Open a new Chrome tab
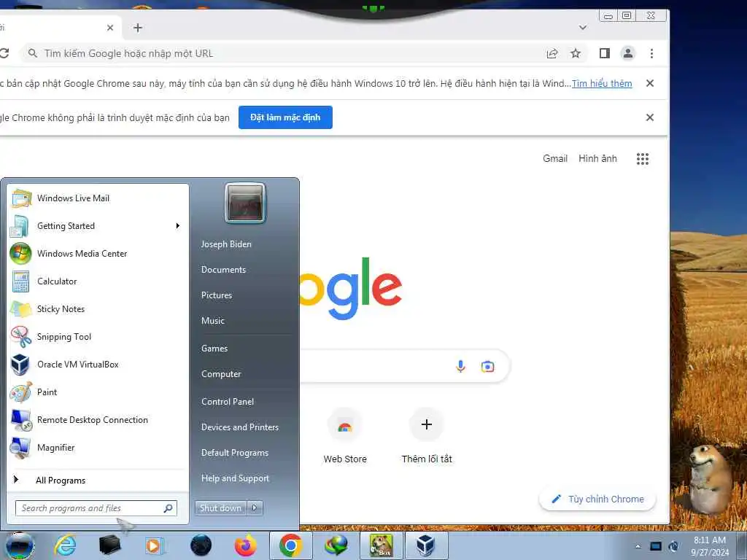Image resolution: width=747 pixels, height=560 pixels. [x=138, y=28]
